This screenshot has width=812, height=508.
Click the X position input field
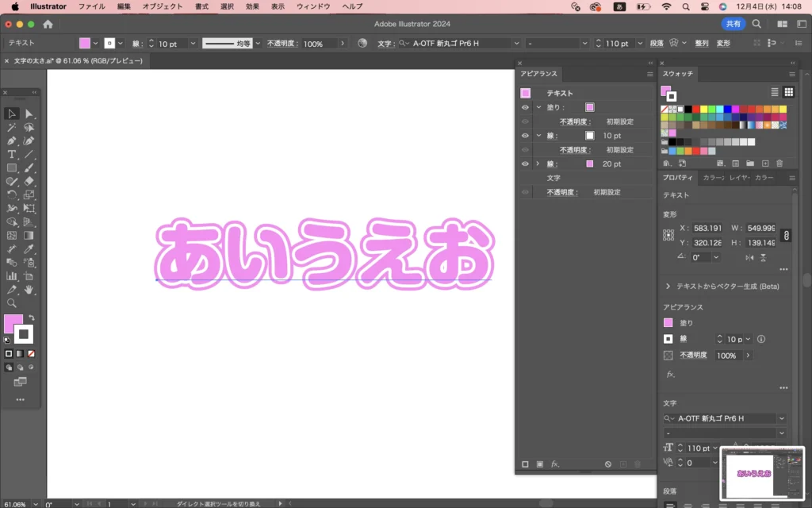707,228
